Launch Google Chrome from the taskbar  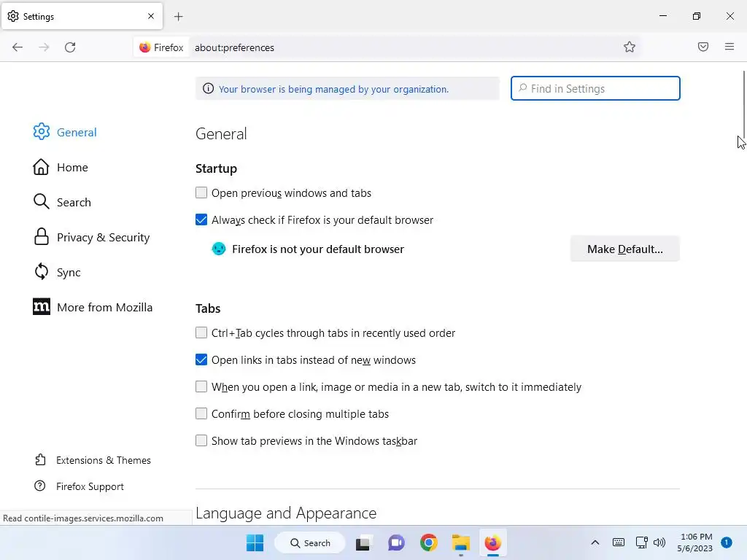click(x=429, y=542)
